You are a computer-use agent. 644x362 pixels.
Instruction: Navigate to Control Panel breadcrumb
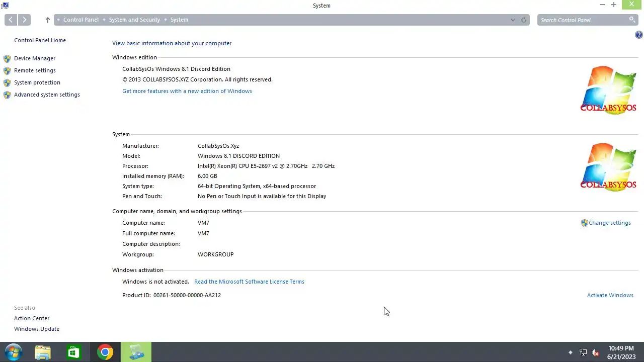pos(81,20)
